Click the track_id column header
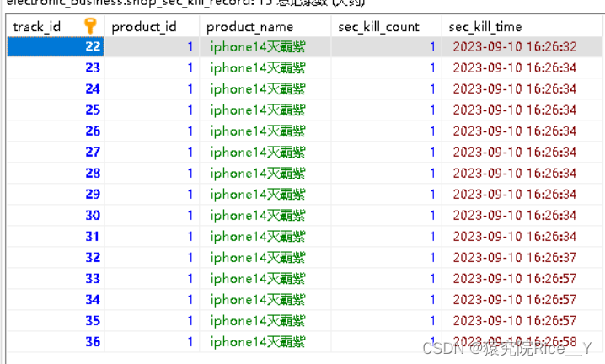Viewport: 605px width, 364px height. pos(55,27)
